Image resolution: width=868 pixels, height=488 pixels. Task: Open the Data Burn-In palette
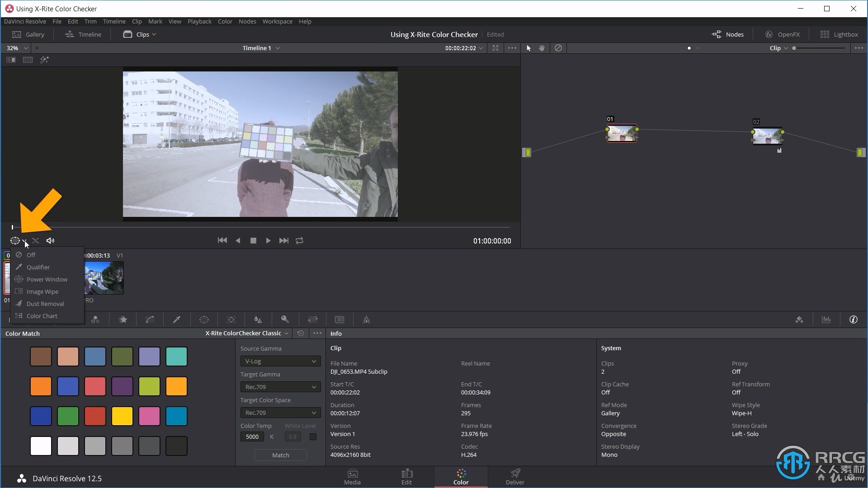(x=367, y=319)
